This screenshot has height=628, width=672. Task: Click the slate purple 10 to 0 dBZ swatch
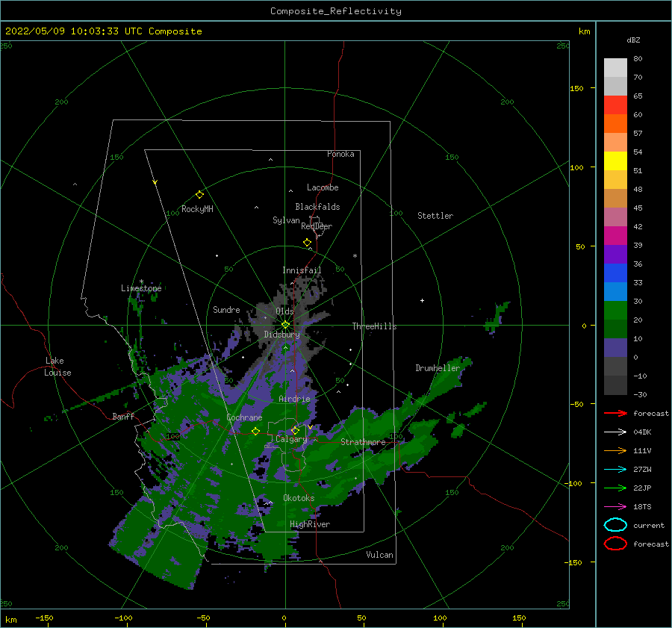click(615, 348)
